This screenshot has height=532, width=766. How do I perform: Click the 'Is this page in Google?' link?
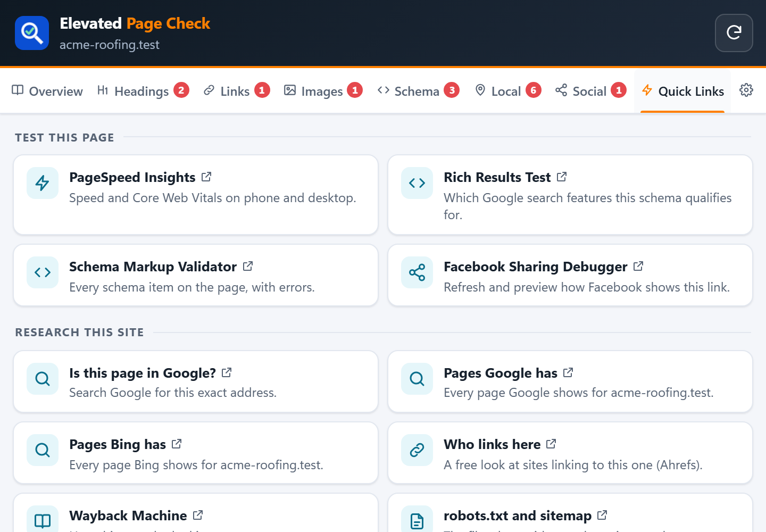tap(196, 381)
